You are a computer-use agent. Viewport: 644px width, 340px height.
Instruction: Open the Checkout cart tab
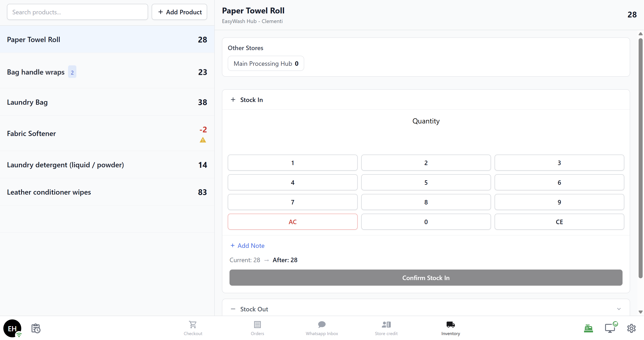193,328
